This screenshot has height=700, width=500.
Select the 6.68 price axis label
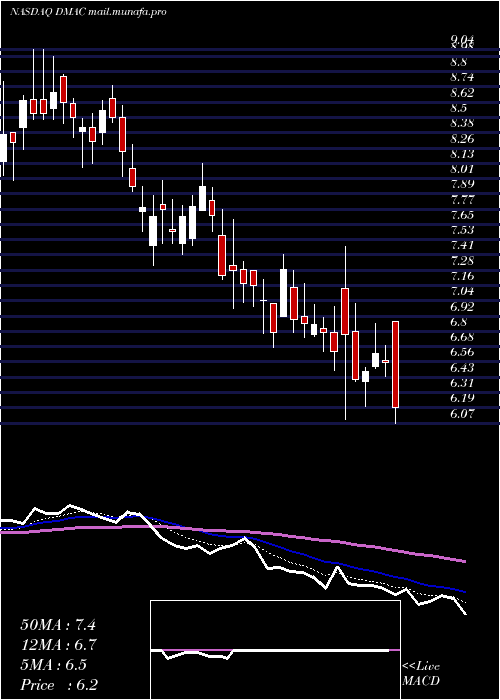tap(462, 337)
